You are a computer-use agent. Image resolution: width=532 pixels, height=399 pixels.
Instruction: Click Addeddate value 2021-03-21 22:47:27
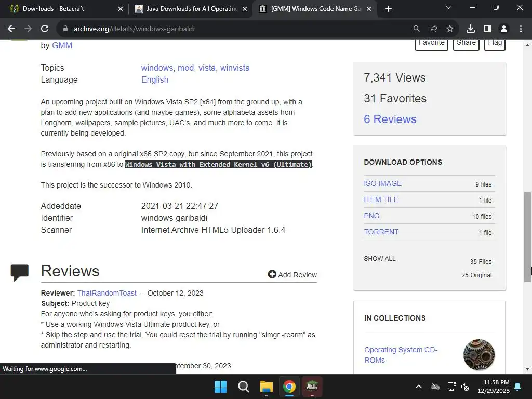point(179,206)
